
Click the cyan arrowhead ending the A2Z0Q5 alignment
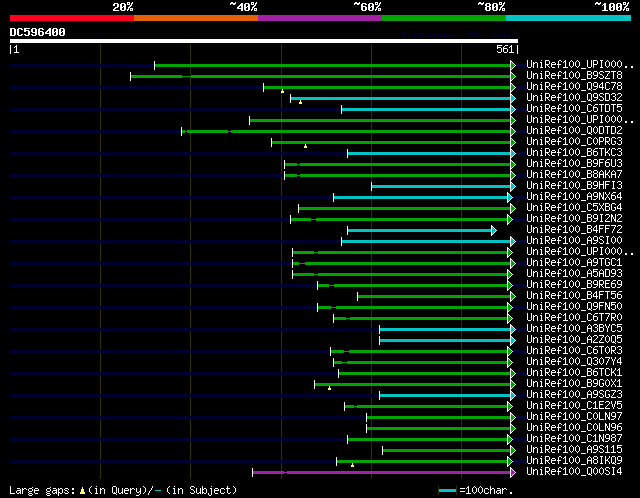[x=513, y=340]
